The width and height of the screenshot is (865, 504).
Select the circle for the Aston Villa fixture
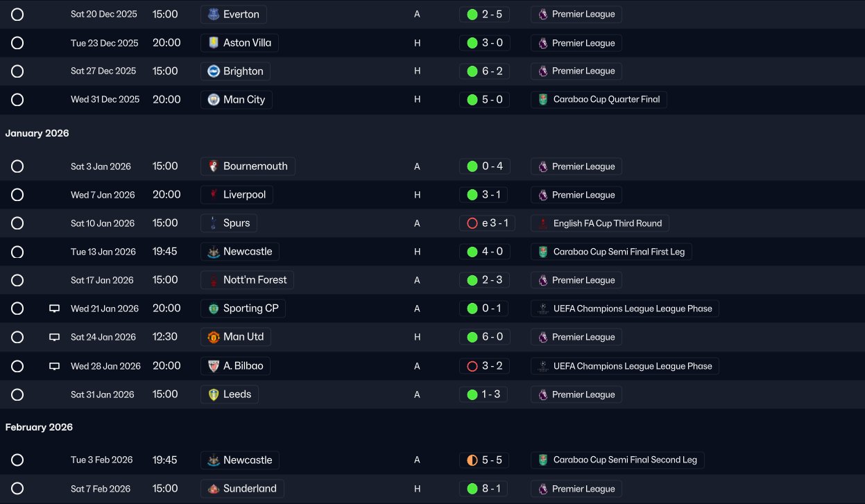coord(17,43)
